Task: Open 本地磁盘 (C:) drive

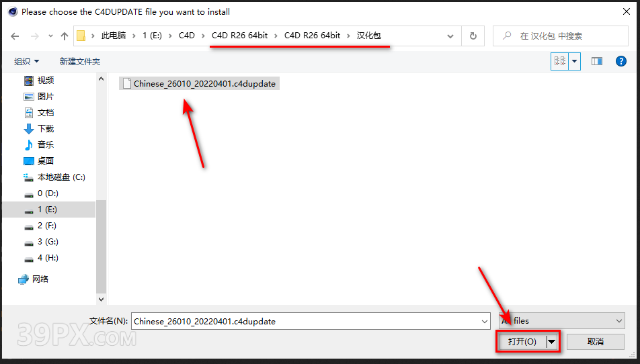Action: [x=61, y=177]
